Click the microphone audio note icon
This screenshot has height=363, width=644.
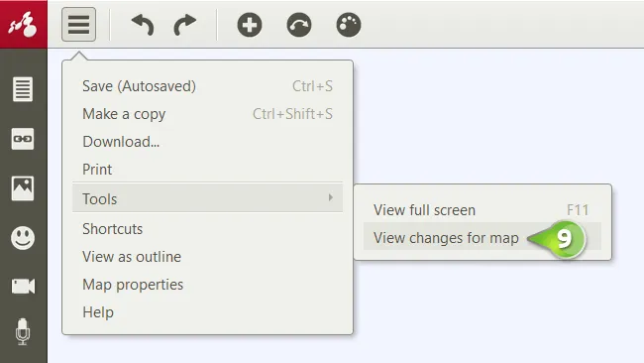click(x=23, y=331)
